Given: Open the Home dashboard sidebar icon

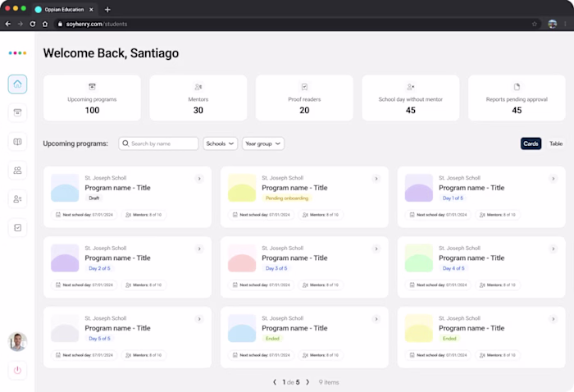Looking at the screenshot, I should click(17, 84).
